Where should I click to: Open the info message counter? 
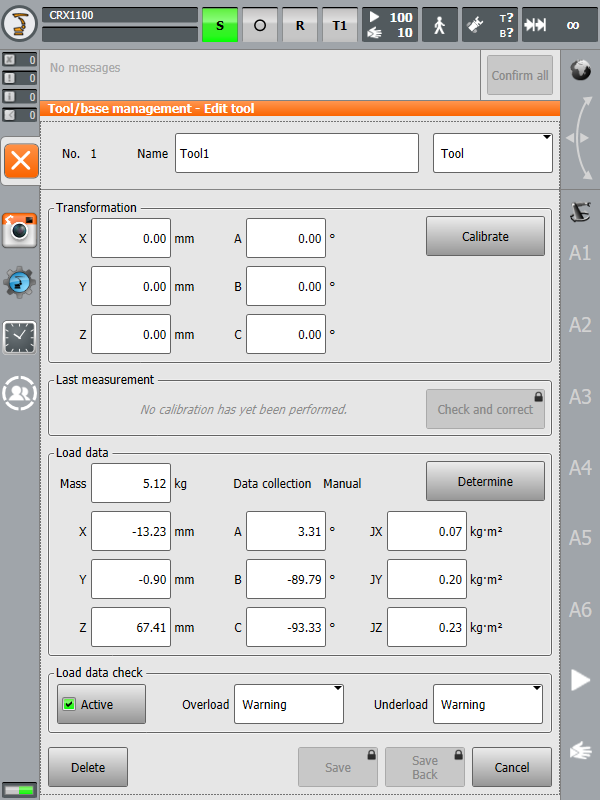point(20,96)
